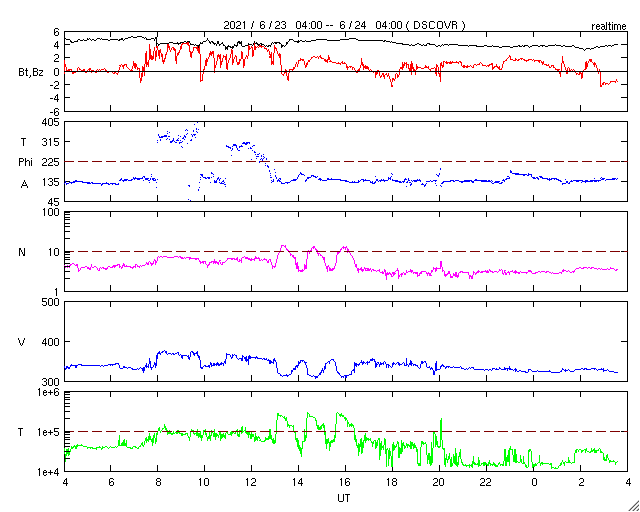This screenshot has height=512, width=640.
Task: Click the "-2" tick on Bt,Bz axis
Action: (55, 85)
